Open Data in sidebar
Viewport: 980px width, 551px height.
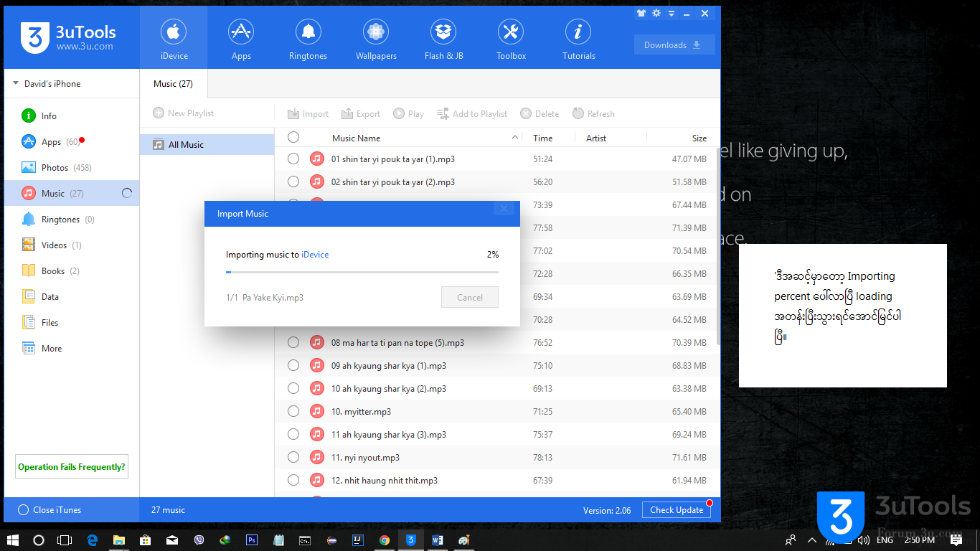tap(72, 296)
